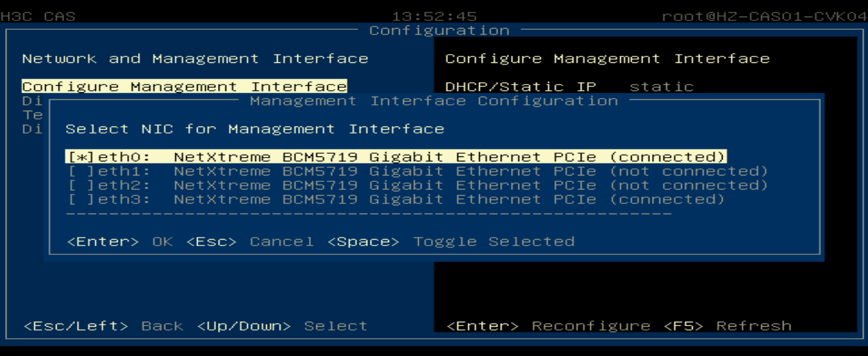
Task: Click the Esc Cancel option in dialog
Action: 250,242
